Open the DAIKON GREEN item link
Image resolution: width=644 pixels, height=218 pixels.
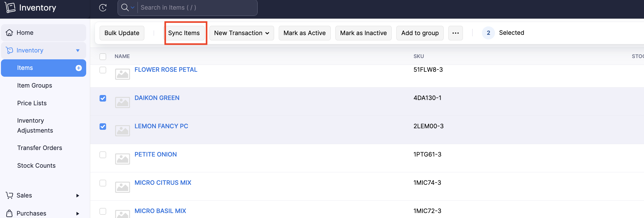[x=157, y=98]
